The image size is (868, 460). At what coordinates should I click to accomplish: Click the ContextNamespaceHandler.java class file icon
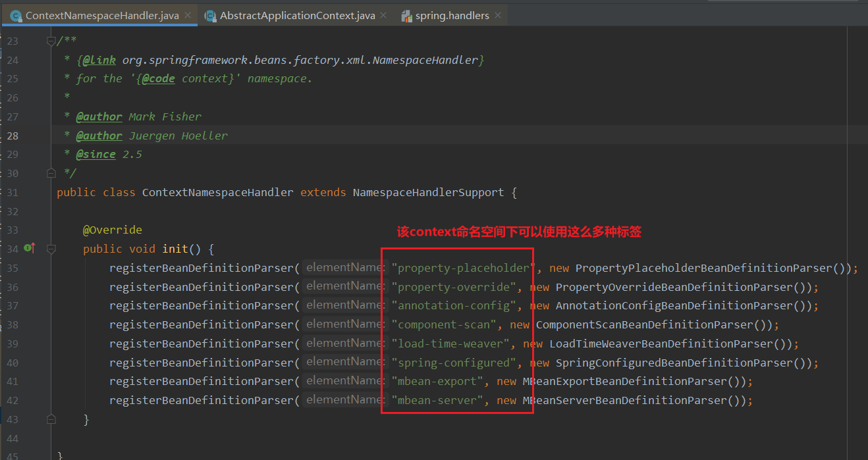tap(15, 16)
